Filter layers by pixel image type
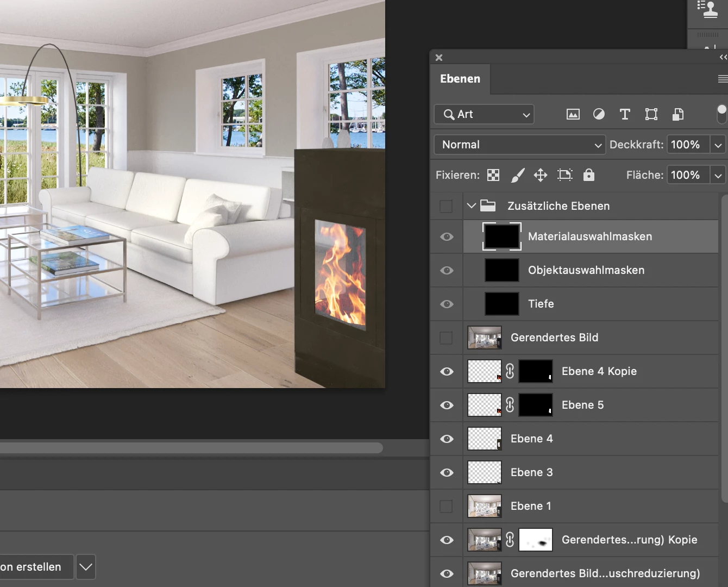This screenshot has width=728, height=587. (x=573, y=114)
